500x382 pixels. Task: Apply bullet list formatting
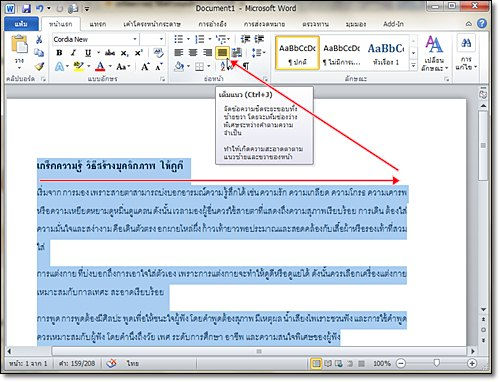pos(179,39)
